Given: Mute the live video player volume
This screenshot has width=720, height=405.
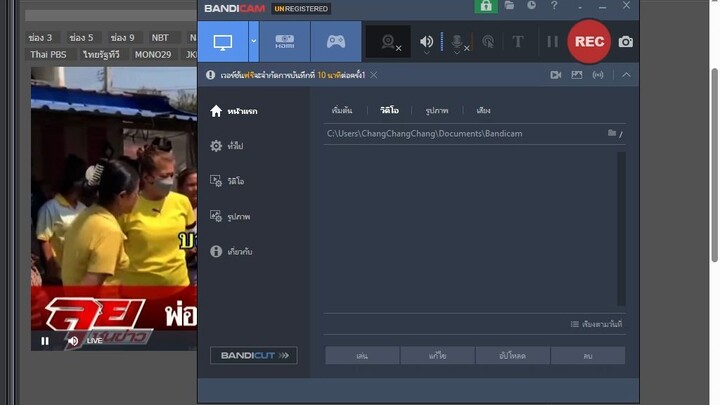Looking at the screenshot, I should (73, 341).
